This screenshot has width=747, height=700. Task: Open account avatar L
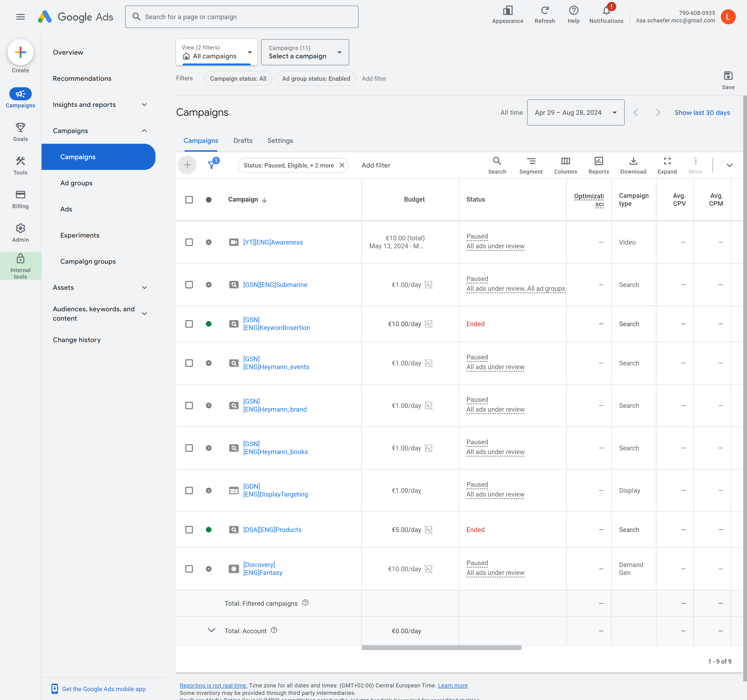click(728, 17)
